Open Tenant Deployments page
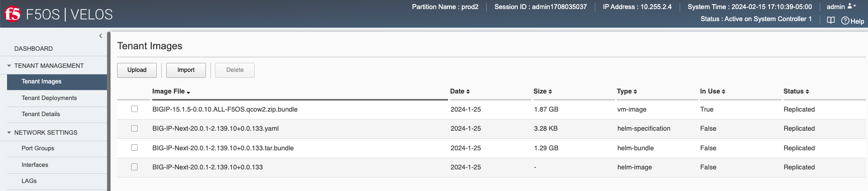The image size is (868, 191). (49, 98)
